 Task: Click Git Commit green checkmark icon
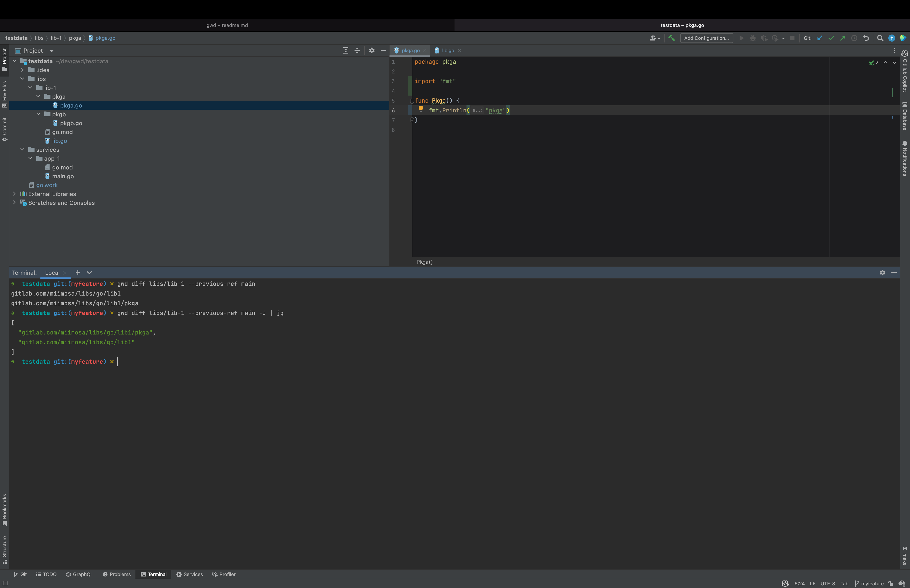(831, 38)
